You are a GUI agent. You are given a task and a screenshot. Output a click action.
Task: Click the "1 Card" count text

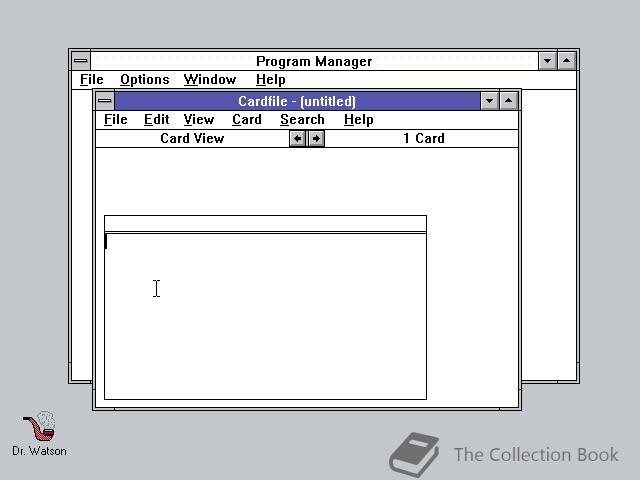424,138
